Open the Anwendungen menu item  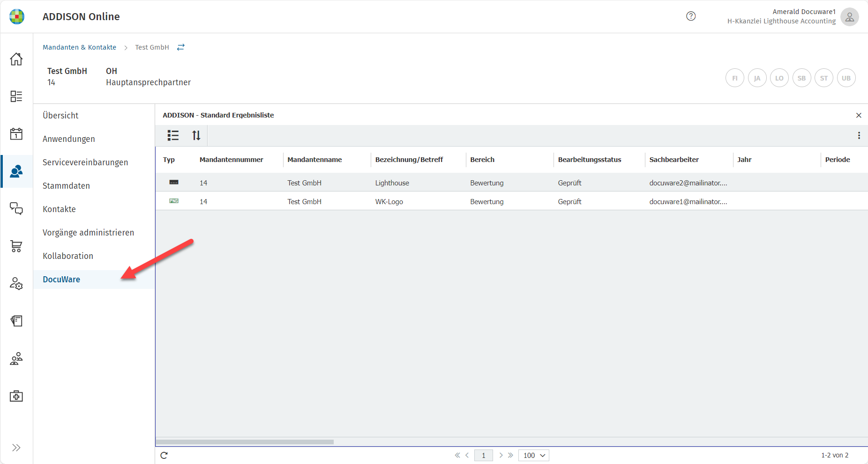tap(69, 139)
